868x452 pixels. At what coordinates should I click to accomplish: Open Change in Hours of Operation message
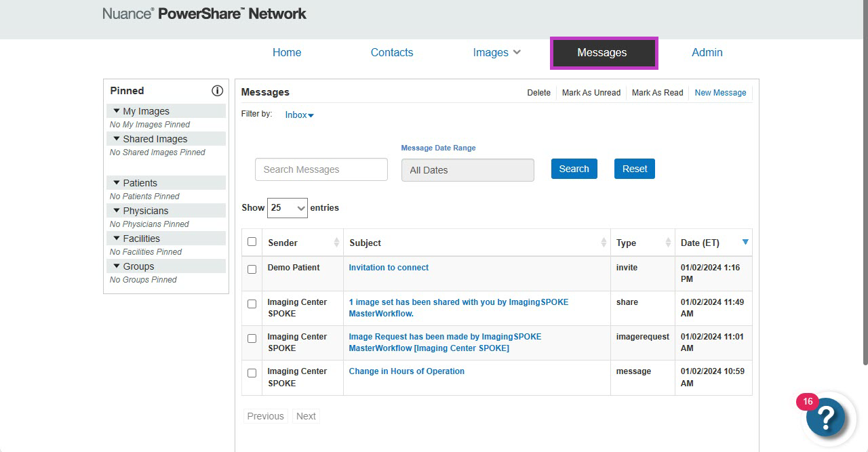tap(407, 371)
